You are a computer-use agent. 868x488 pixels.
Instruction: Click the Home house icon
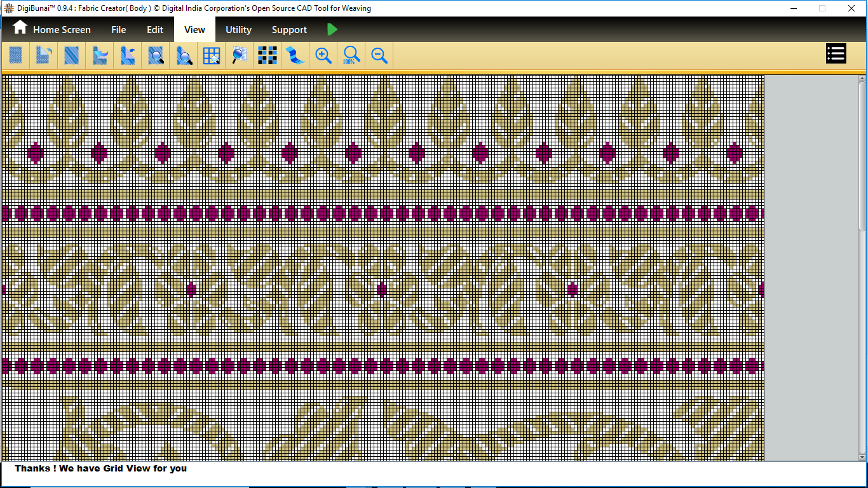[20, 27]
